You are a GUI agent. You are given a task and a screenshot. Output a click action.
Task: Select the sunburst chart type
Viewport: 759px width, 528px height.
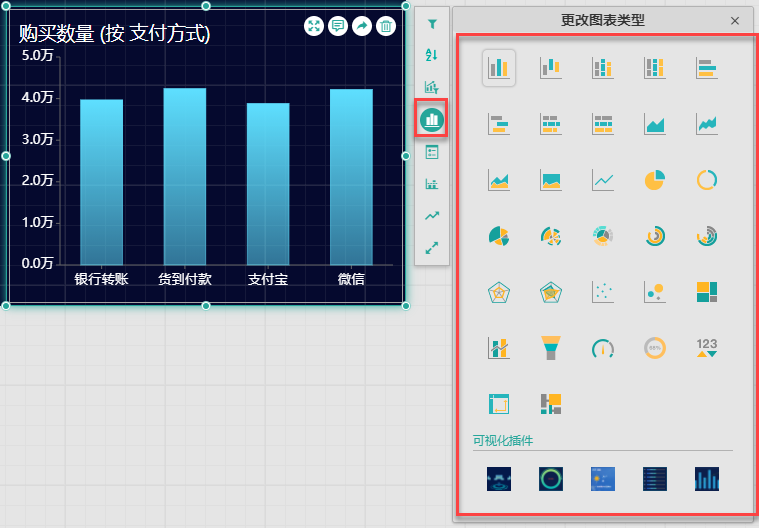coord(603,236)
